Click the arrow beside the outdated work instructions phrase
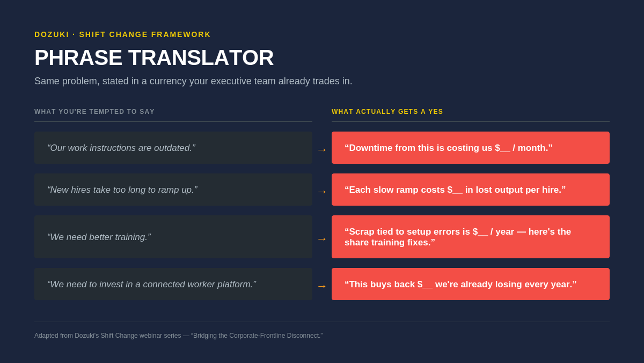This screenshot has height=363, width=644. click(x=322, y=150)
